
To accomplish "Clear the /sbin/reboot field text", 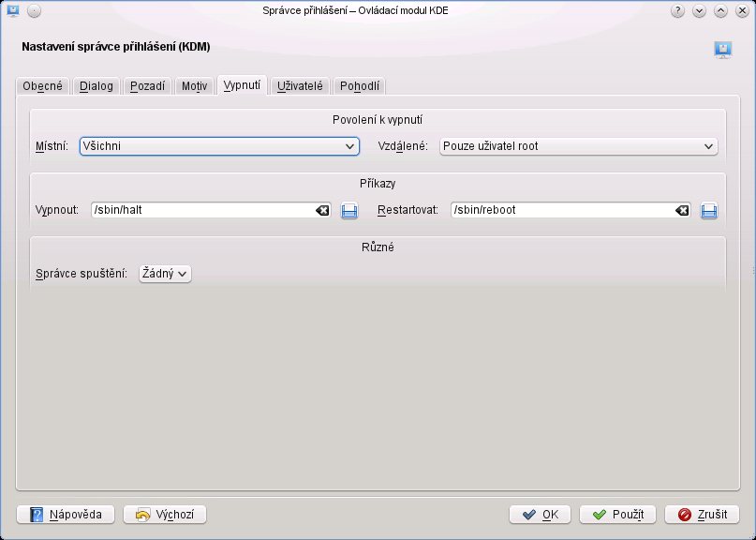I will point(682,210).
